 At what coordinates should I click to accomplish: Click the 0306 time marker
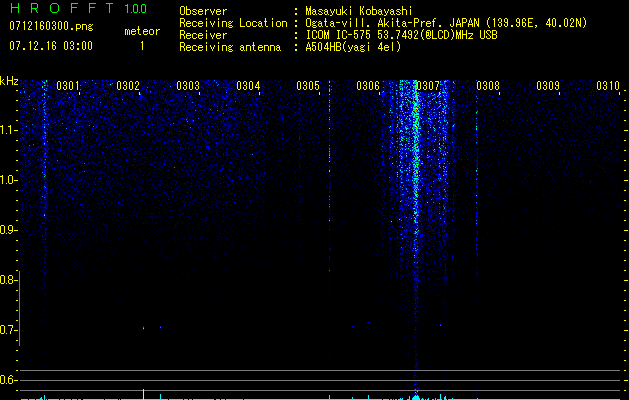tap(368, 86)
